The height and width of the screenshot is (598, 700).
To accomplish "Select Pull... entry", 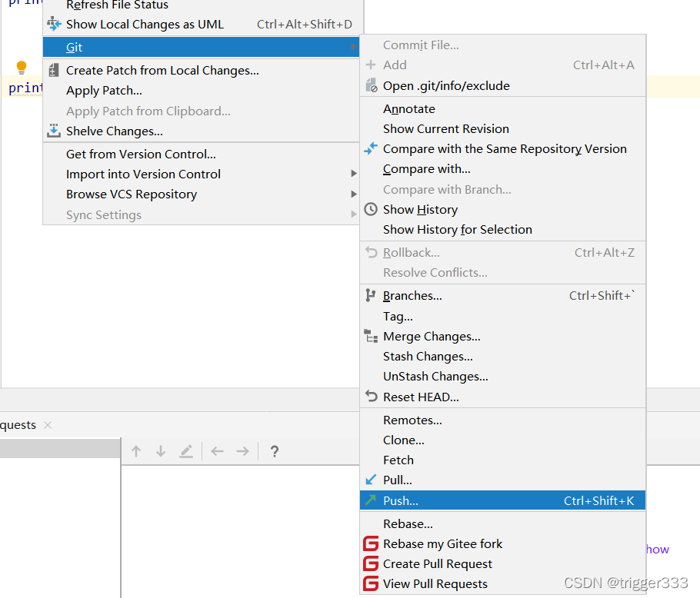I will click(x=502, y=480).
